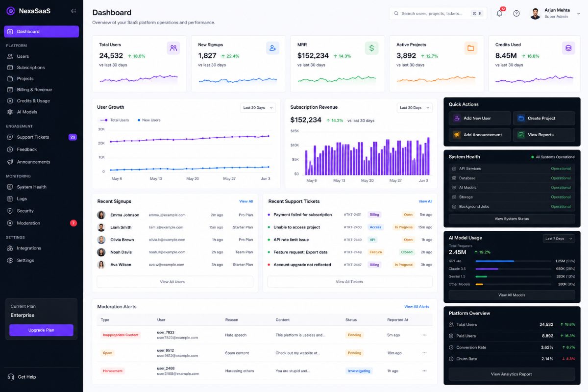Click the Get Help headset icon
The width and height of the screenshot is (588, 392).
[11, 377]
